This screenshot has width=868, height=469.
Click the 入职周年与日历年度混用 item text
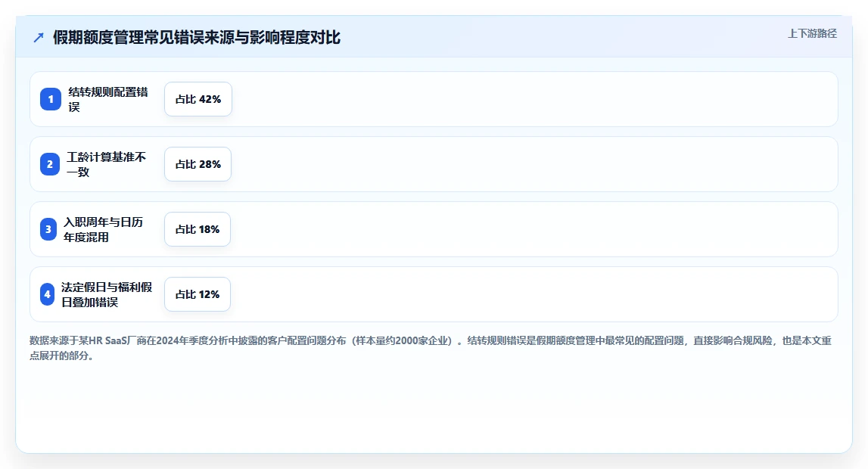(x=103, y=229)
